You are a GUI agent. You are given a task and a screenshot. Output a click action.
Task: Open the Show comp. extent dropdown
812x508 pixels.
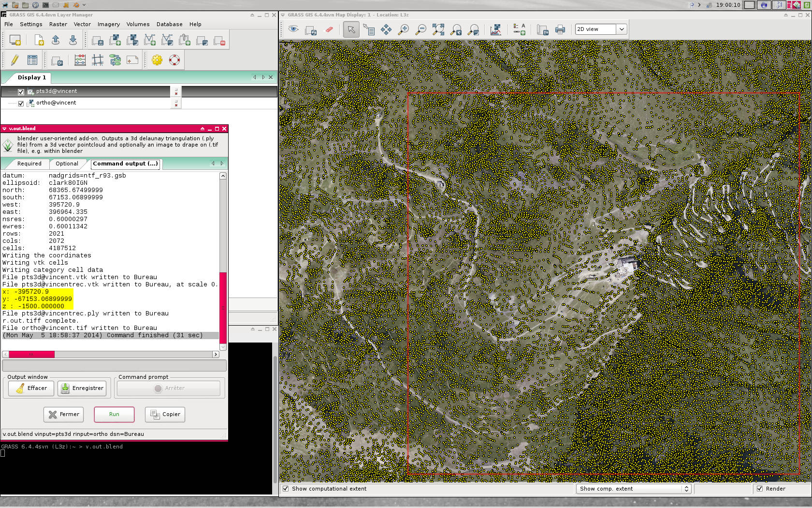click(x=634, y=489)
